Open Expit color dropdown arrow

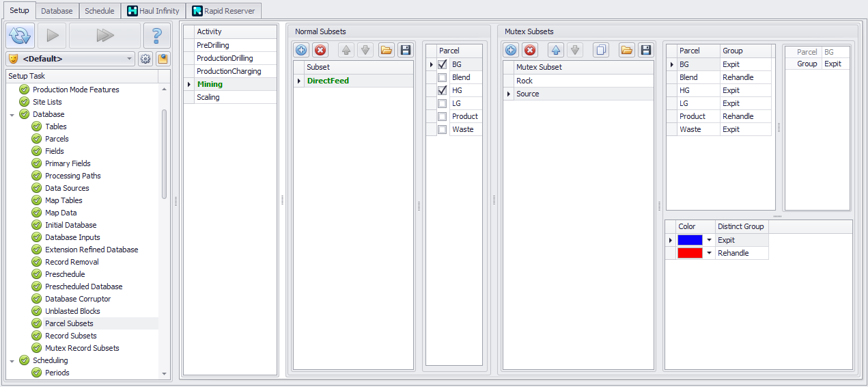(x=709, y=240)
